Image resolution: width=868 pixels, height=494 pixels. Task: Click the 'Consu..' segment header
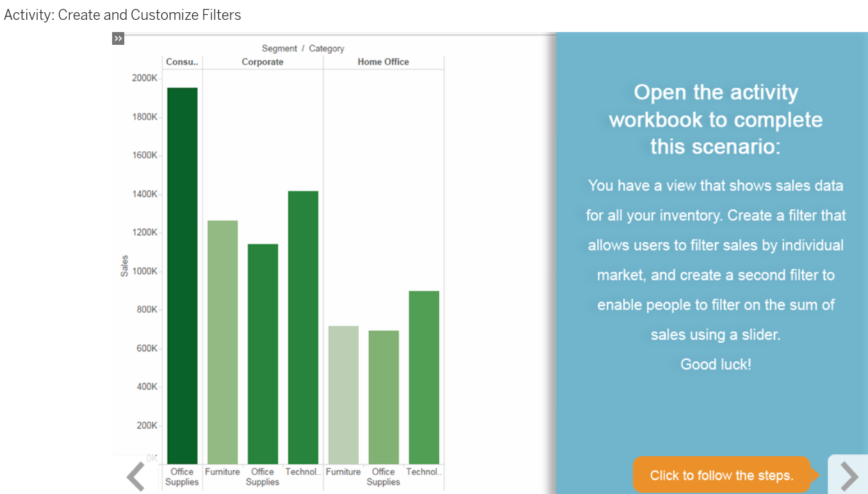pyautogui.click(x=183, y=62)
